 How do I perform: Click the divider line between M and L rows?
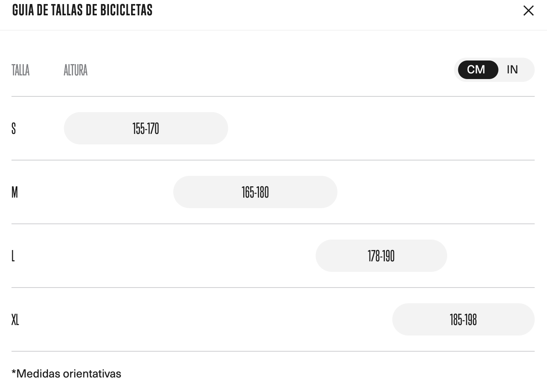(x=273, y=224)
